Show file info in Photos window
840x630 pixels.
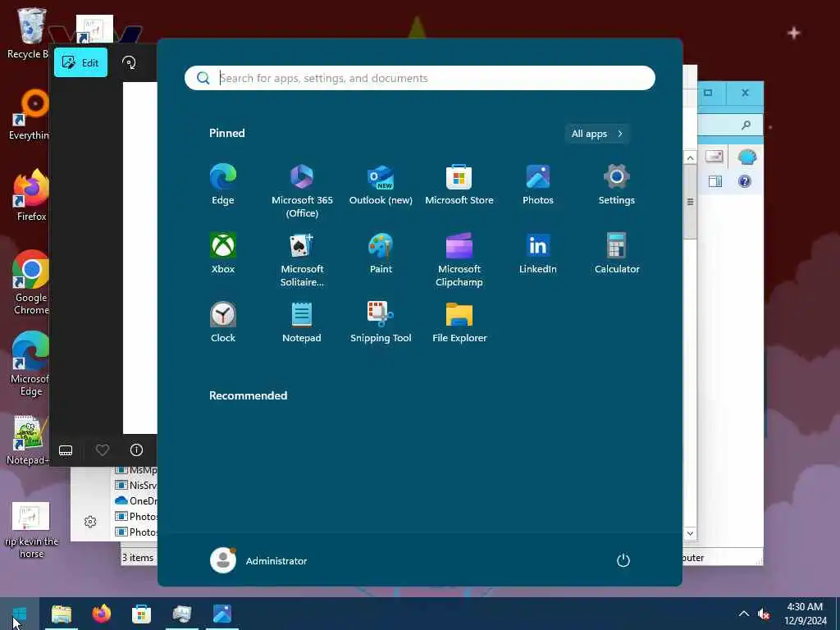(x=137, y=450)
